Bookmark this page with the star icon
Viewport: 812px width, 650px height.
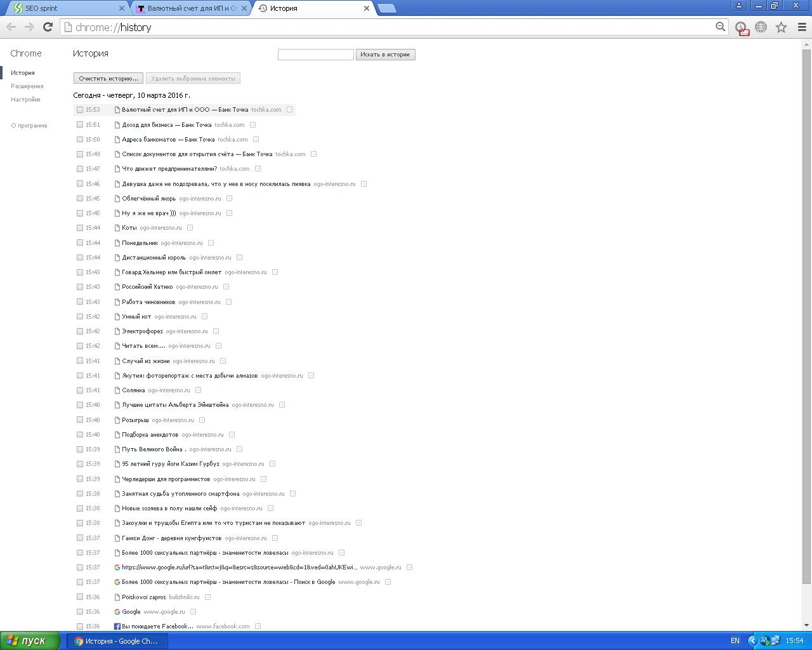pos(781,27)
